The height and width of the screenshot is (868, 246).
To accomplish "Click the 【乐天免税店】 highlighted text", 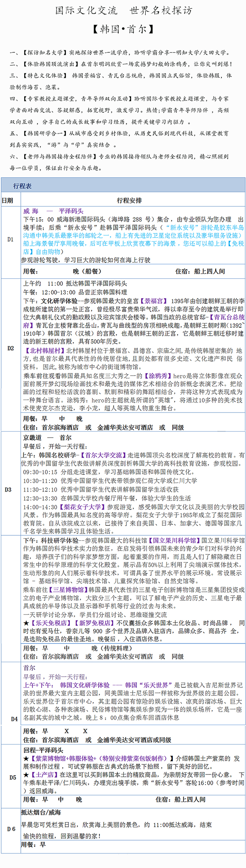I will pos(50,623).
